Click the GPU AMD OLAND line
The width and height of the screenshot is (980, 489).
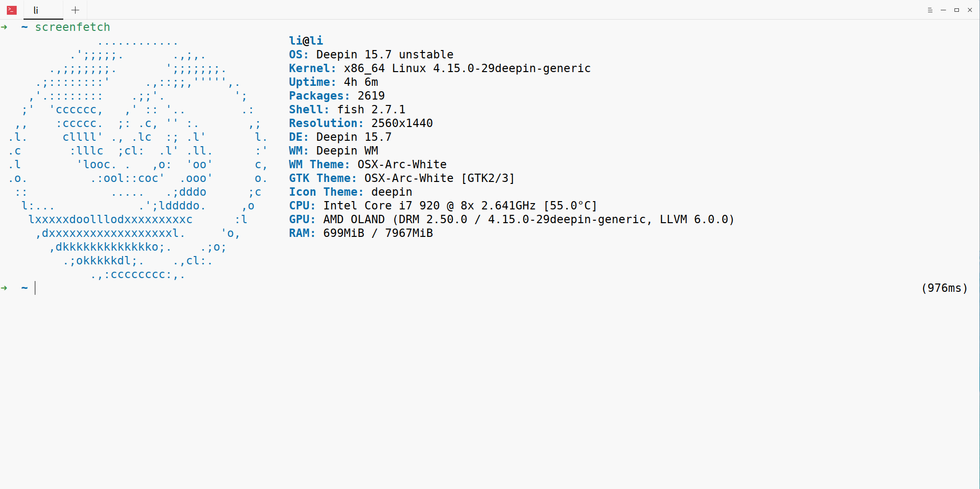tap(512, 219)
